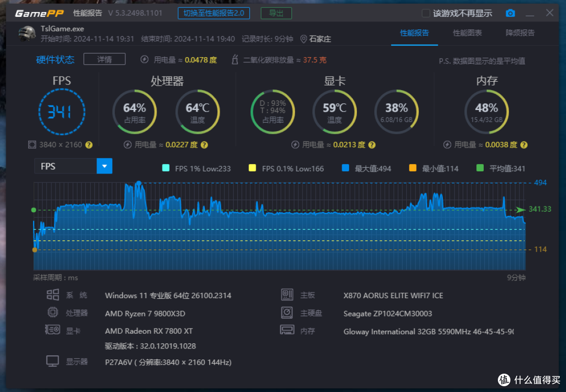566x392 pixels.
Task: Click the GPU temperature 59℃ gauge
Action: pyautogui.click(x=334, y=112)
